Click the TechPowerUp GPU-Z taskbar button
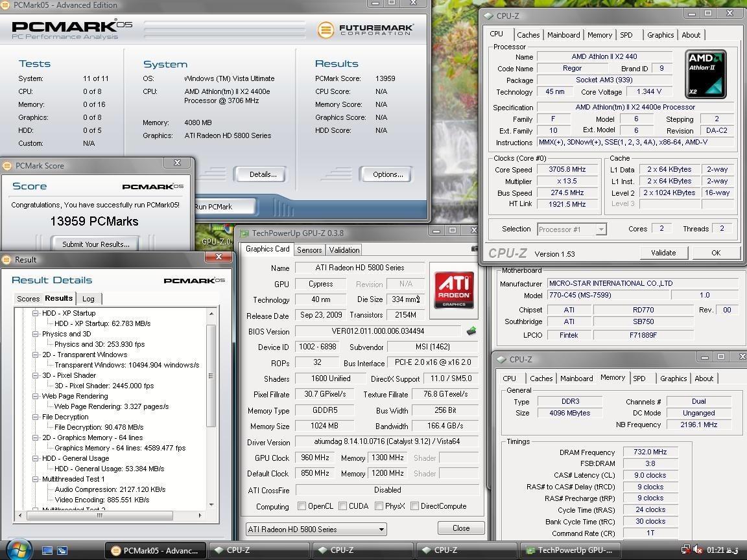Screen dimensions: 747x560 coord(570,550)
